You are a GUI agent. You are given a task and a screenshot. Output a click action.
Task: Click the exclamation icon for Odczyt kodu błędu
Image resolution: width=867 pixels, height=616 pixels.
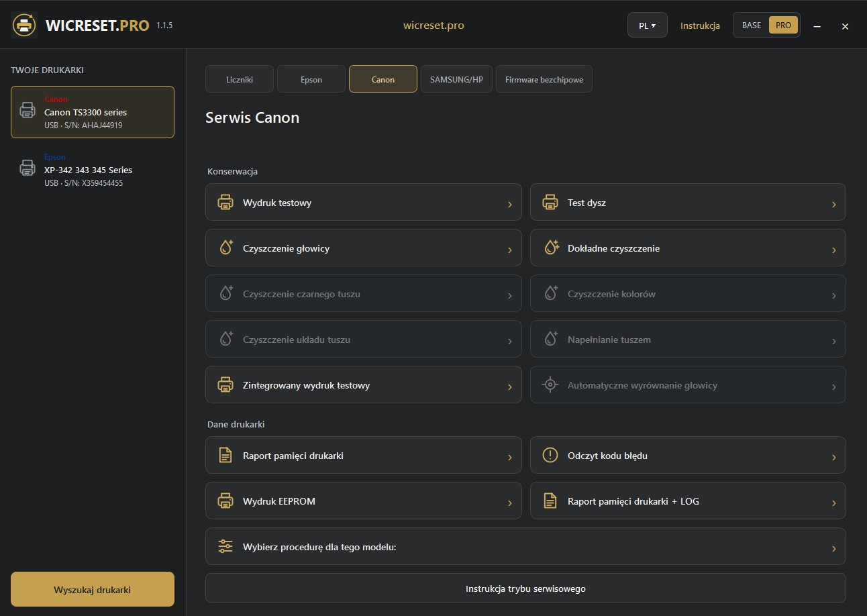point(550,456)
